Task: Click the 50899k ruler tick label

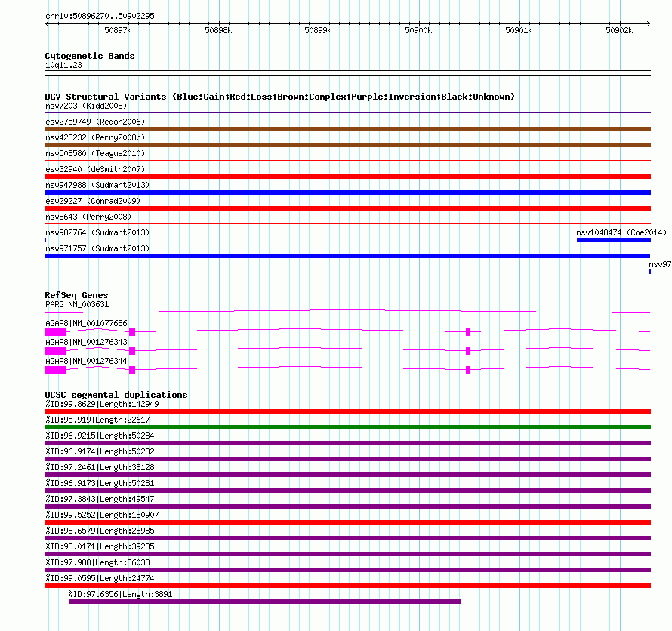Action: click(x=318, y=30)
